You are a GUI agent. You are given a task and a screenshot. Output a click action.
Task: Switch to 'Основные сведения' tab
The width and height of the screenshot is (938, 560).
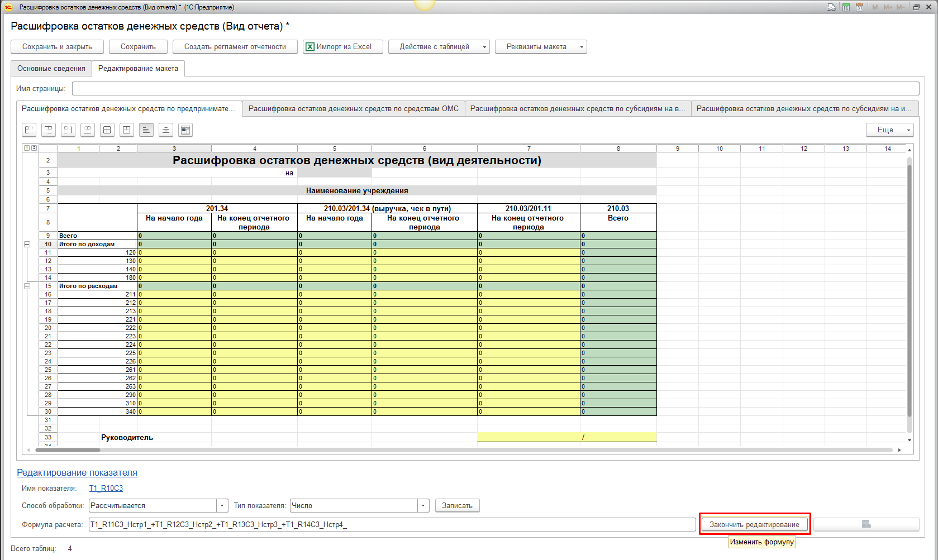point(51,69)
